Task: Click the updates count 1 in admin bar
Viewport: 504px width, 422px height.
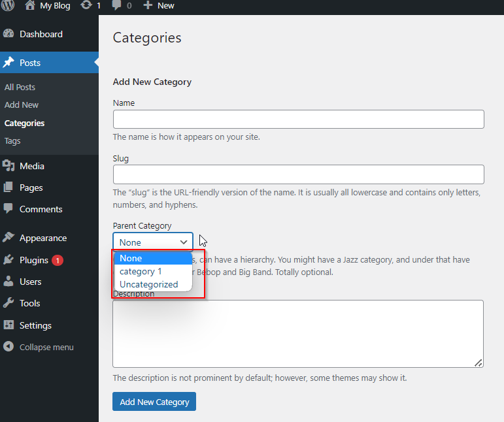Action: 99,5
